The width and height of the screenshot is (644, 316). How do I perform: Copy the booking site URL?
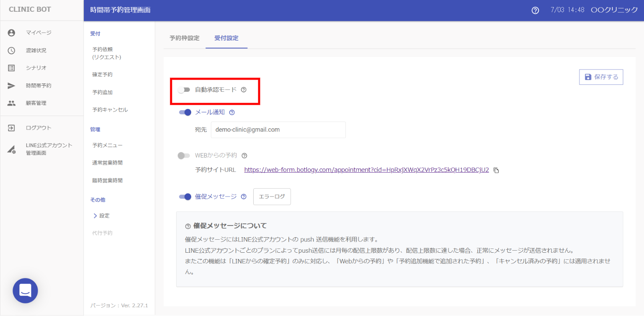[x=496, y=170]
